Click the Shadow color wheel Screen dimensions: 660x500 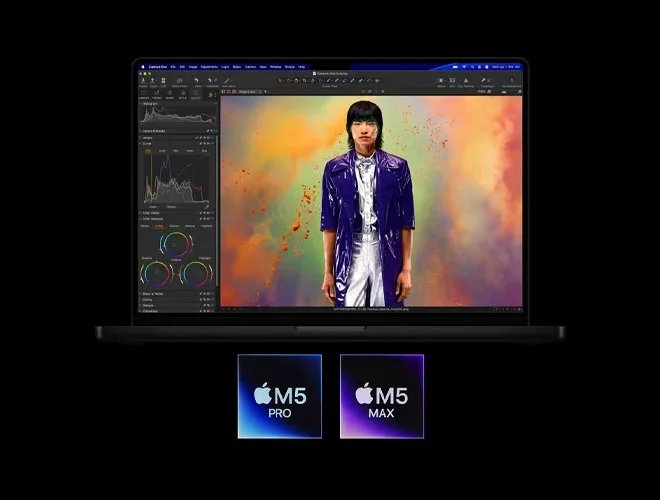coord(157,273)
